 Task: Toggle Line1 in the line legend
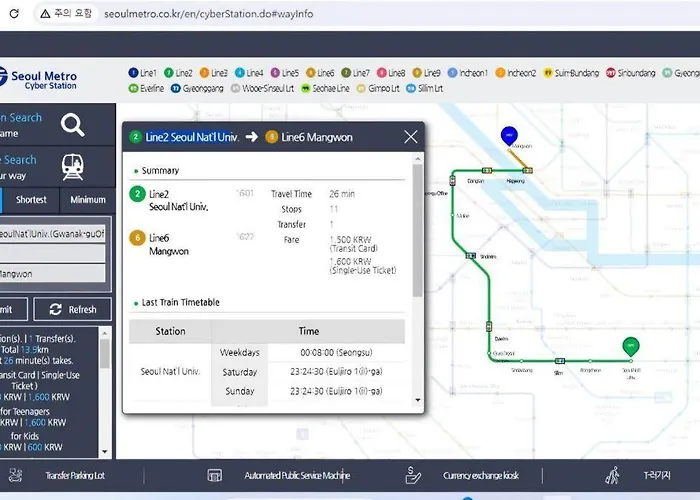pos(142,73)
